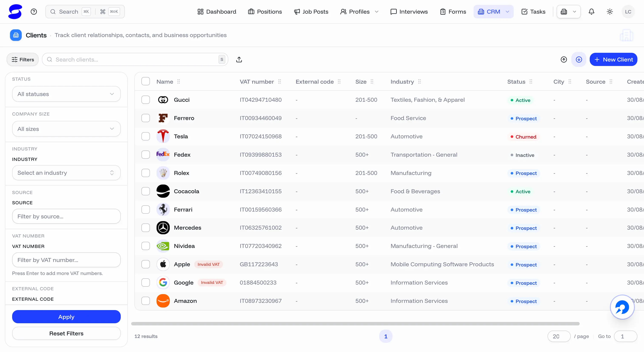Toggle the Filters panel button
Image resolution: width=644 pixels, height=352 pixels.
tap(23, 59)
